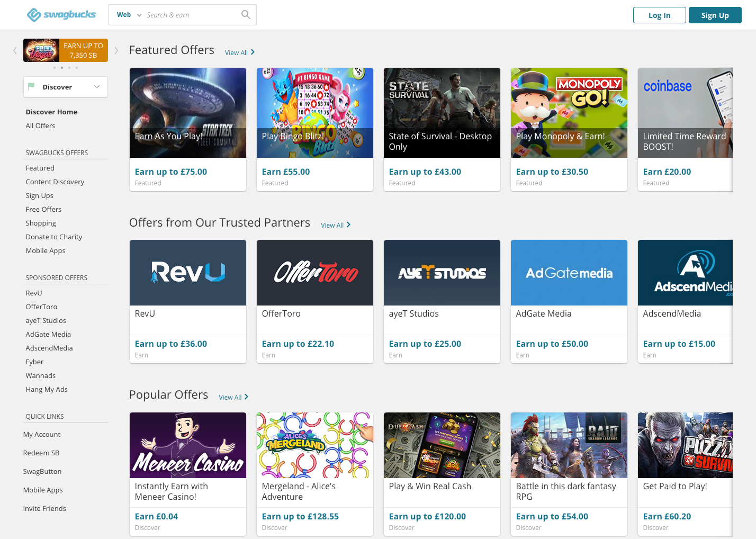The image size is (756, 539).
Task: Click Earn up to £43.00 text
Action: coord(425,172)
